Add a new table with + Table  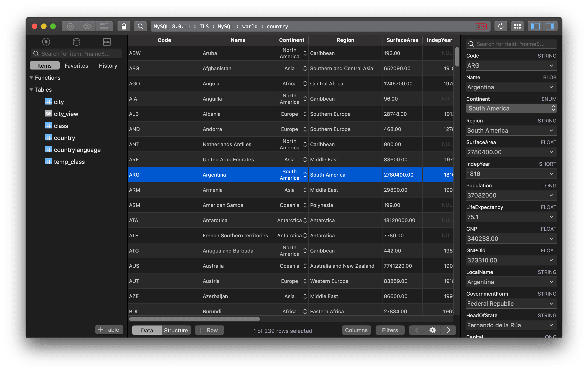point(109,330)
